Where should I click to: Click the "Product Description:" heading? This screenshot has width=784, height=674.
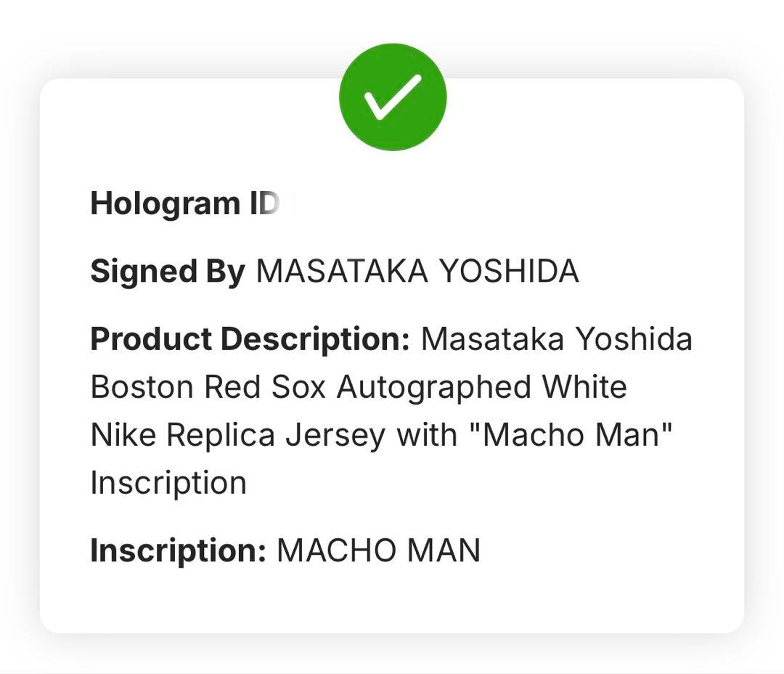pos(250,339)
